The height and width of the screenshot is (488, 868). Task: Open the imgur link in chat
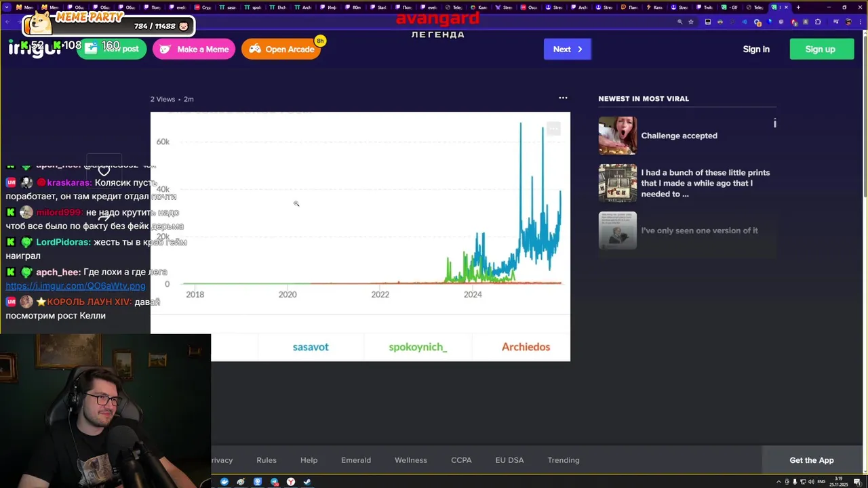[x=75, y=286]
